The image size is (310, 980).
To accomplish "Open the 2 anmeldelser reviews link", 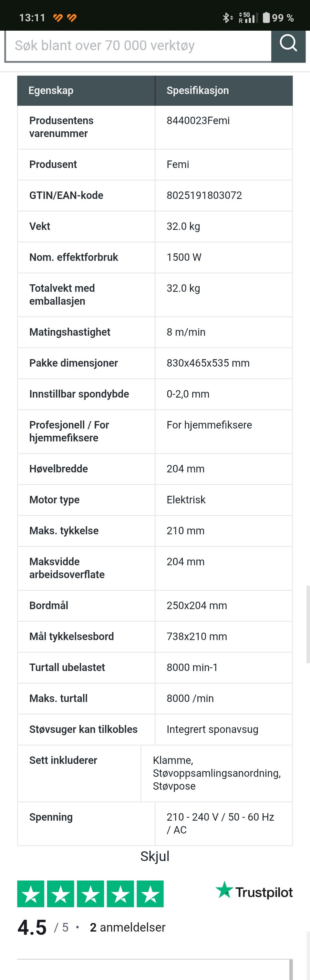I will (x=128, y=927).
